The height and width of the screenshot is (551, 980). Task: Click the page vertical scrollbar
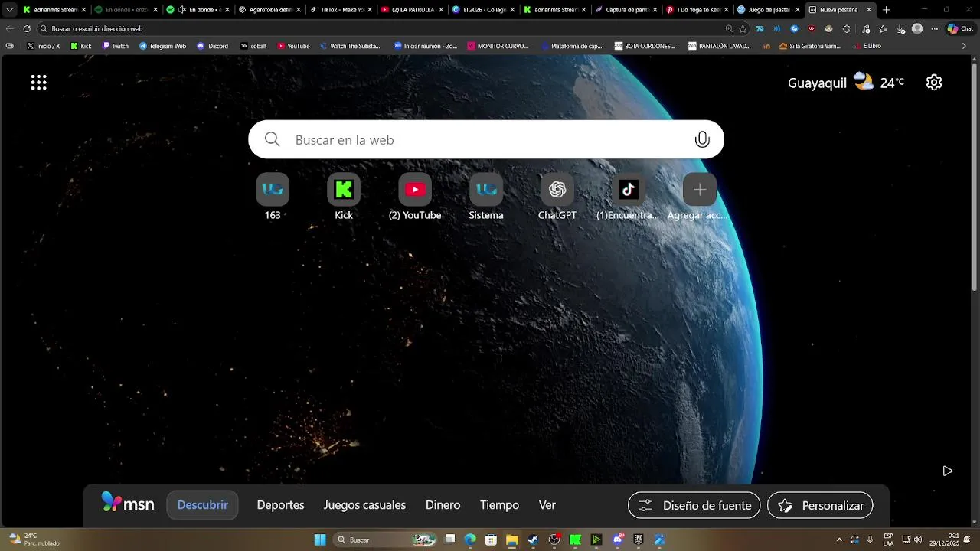975,176
